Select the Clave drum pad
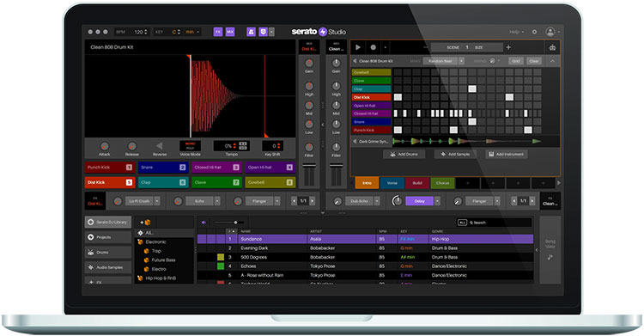644x336 pixels. (216, 182)
